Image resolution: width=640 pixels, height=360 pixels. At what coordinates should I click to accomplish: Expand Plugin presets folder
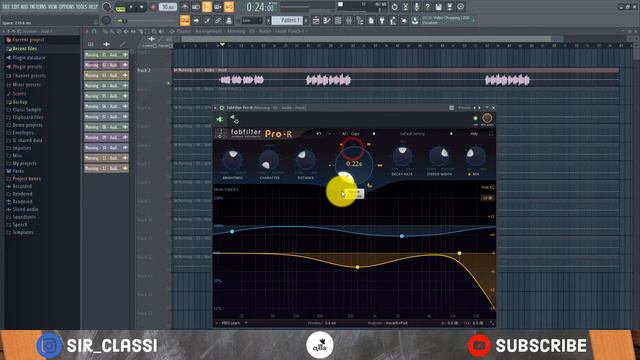[x=27, y=67]
